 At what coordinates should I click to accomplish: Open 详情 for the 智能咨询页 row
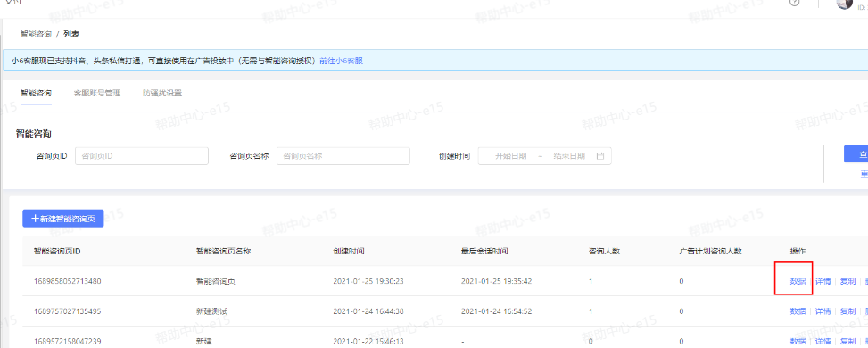click(x=823, y=281)
